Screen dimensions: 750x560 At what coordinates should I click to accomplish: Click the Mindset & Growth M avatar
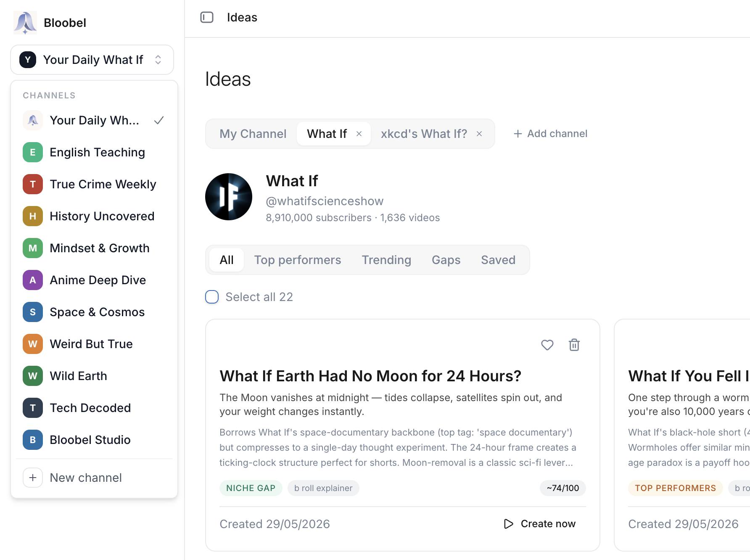tap(33, 248)
